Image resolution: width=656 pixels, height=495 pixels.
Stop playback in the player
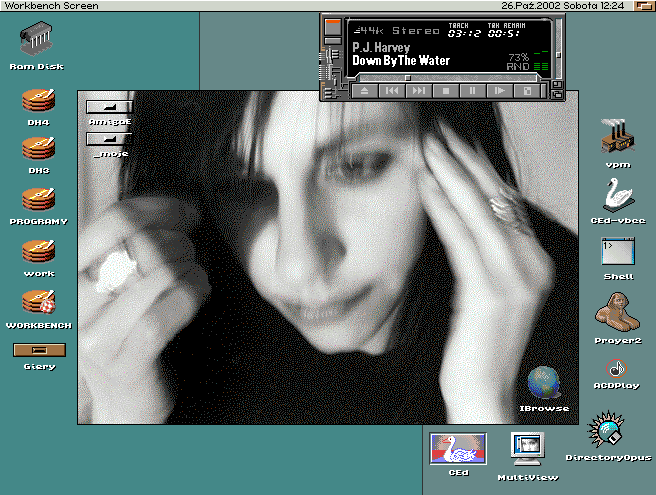[446, 91]
